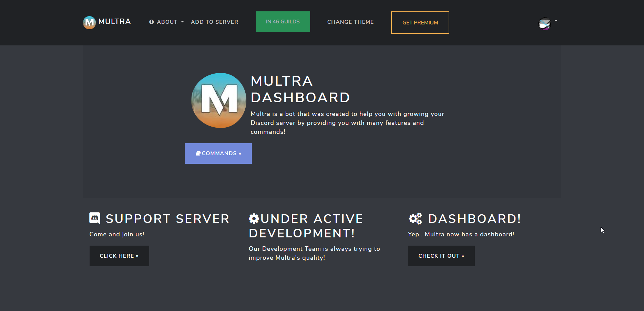The height and width of the screenshot is (311, 644).
Task: Click the 'Multra is a bot' description
Action: 347,123
